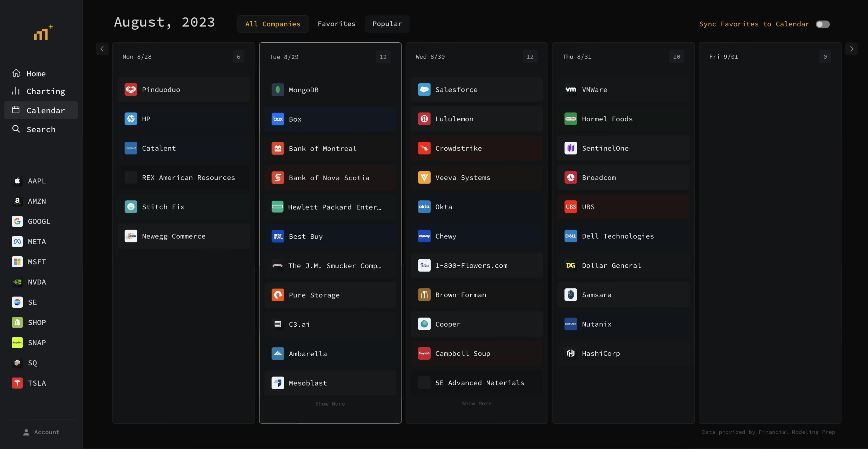Click the TSLA Tesla icon
Screen dimensions: 868x449
(x=17, y=383)
